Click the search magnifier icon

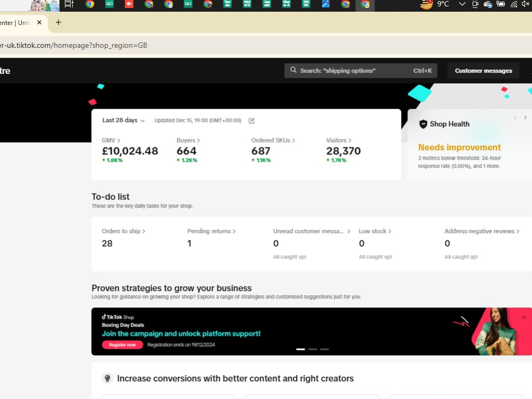coord(294,70)
